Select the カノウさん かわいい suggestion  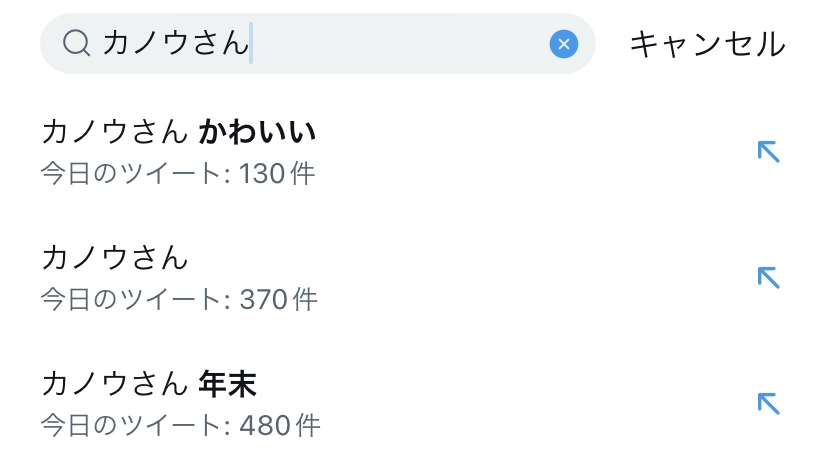[x=180, y=131]
